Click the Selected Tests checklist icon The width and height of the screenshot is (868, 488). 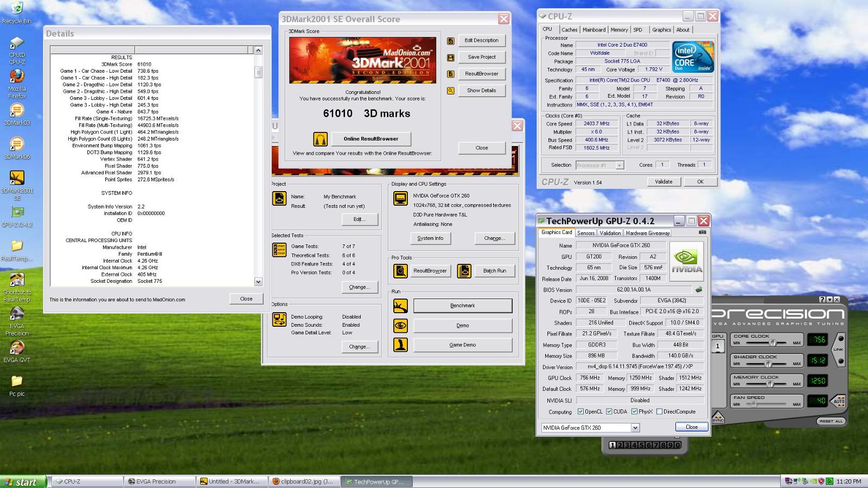[279, 250]
